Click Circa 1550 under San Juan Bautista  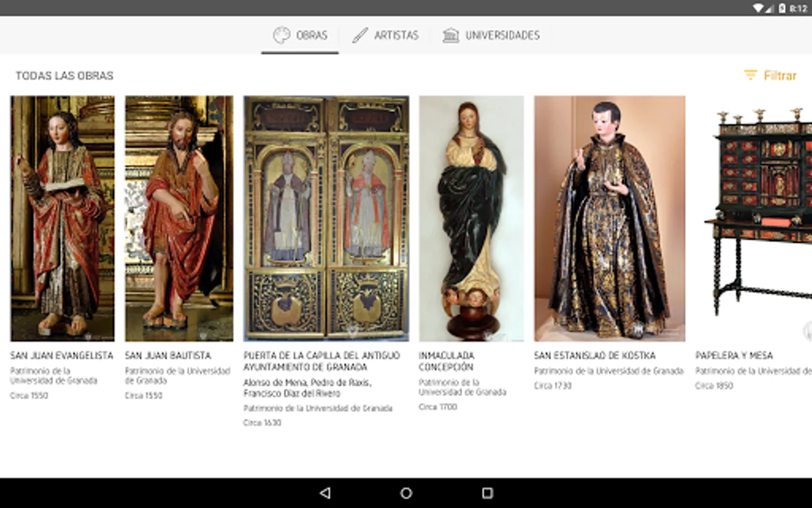click(144, 396)
